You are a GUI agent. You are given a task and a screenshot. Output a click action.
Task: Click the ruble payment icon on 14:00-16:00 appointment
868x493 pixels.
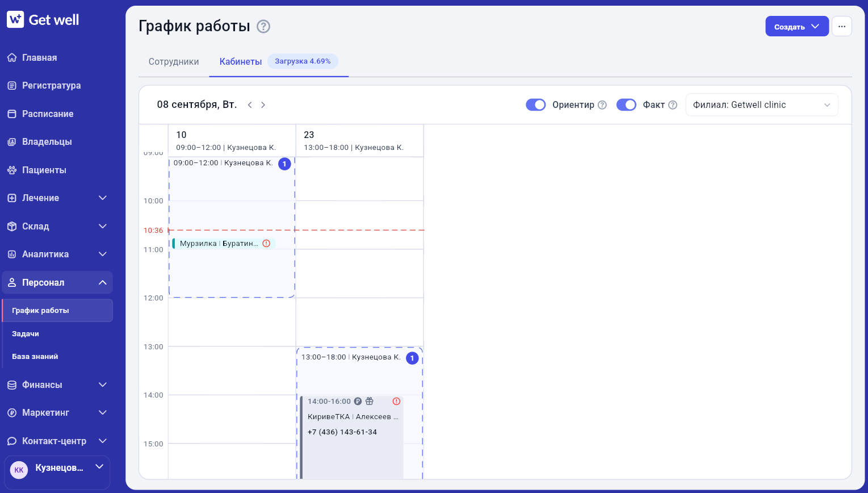pyautogui.click(x=358, y=401)
